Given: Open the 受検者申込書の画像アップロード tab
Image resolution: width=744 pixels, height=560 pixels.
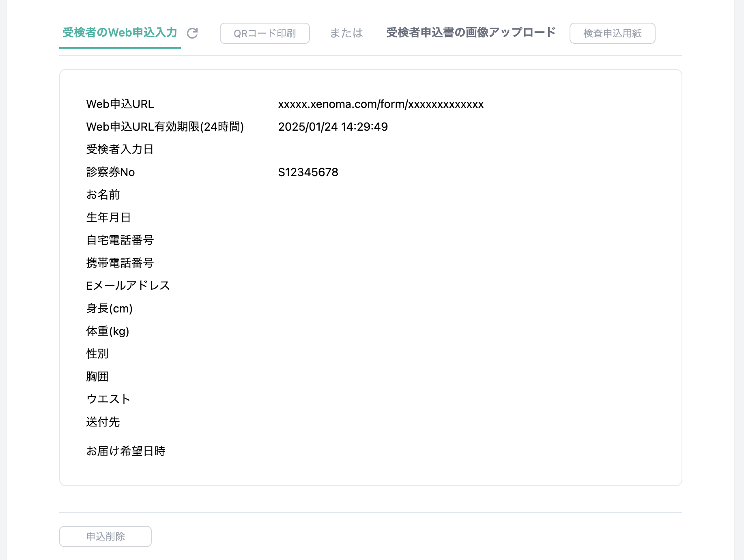Looking at the screenshot, I should pos(471,33).
